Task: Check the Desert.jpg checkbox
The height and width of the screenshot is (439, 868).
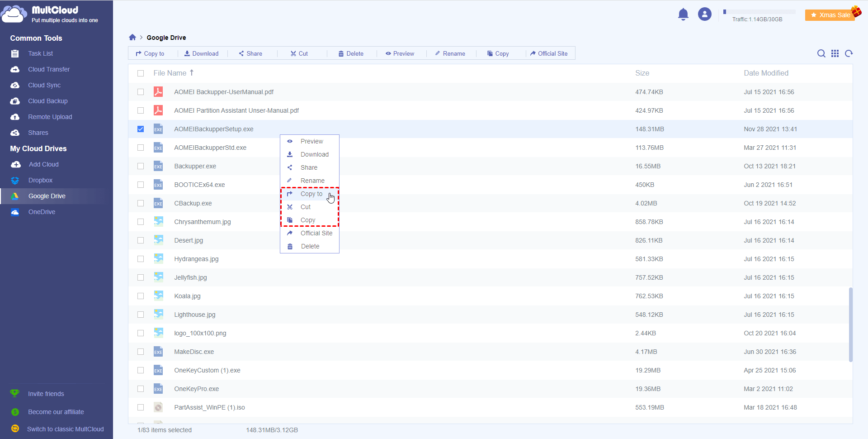Action: (x=141, y=240)
